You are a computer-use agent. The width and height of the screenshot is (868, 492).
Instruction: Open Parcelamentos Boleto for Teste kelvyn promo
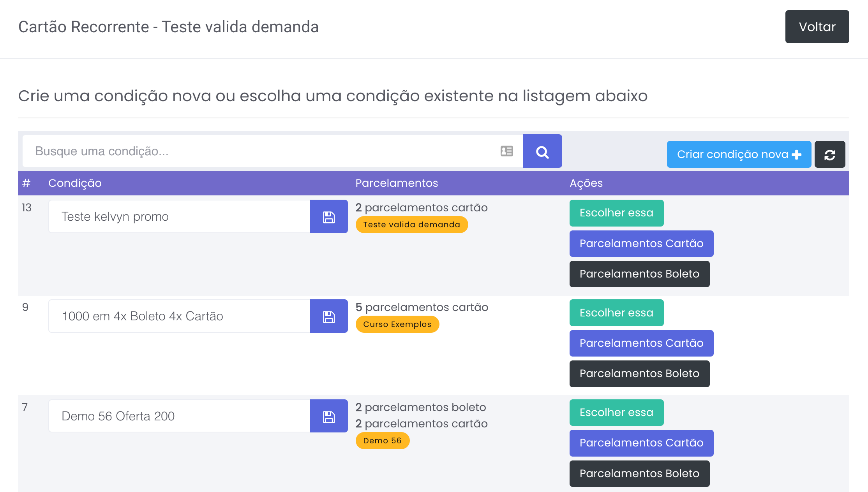[x=639, y=274]
